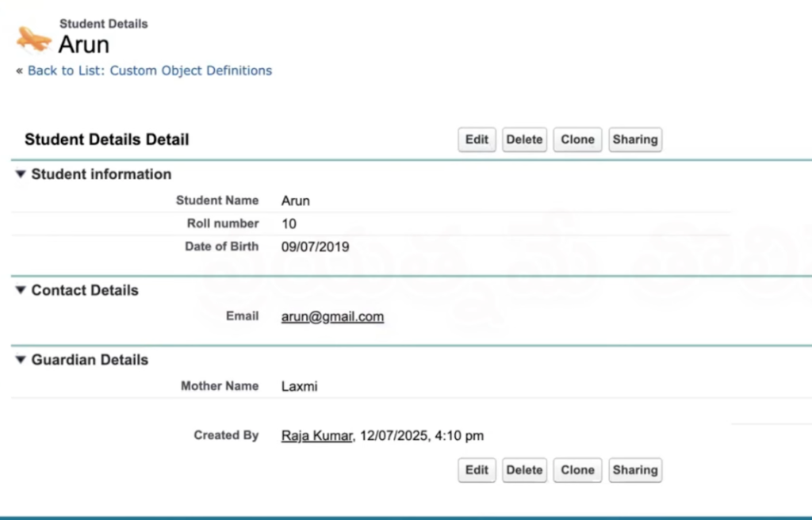
Task: Open the arun@gmail.com email link
Action: [331, 315]
